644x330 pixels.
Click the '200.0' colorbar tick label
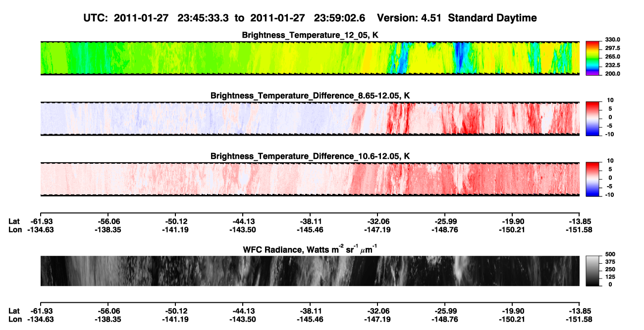tap(613, 74)
